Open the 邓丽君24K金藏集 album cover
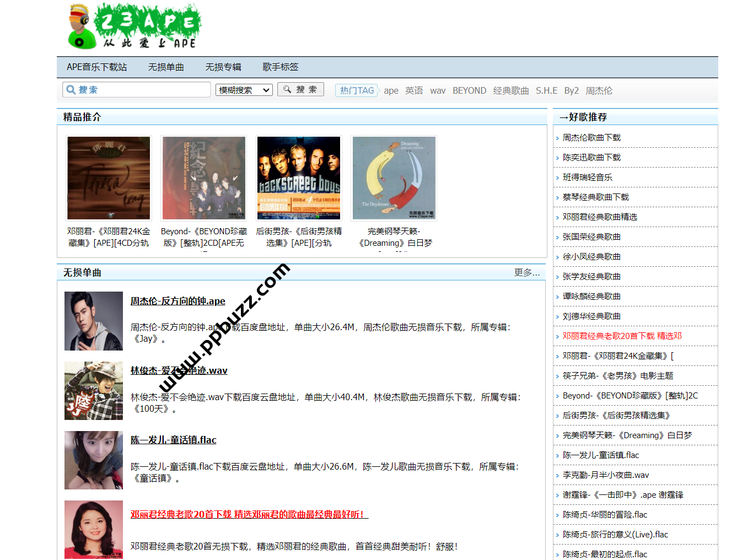The width and height of the screenshot is (753, 560). click(x=109, y=178)
